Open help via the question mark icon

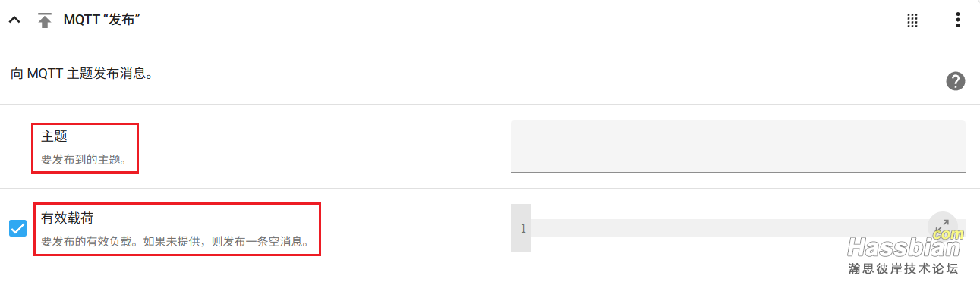pos(956,81)
